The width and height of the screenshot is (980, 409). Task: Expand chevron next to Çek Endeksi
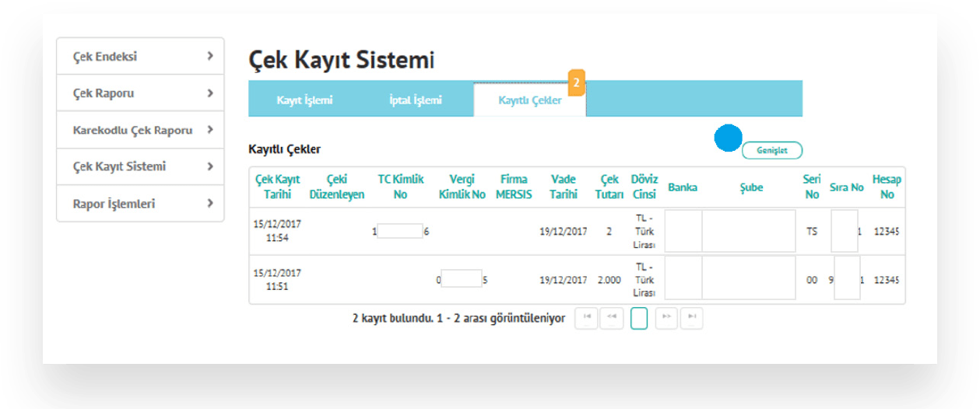[x=210, y=56]
